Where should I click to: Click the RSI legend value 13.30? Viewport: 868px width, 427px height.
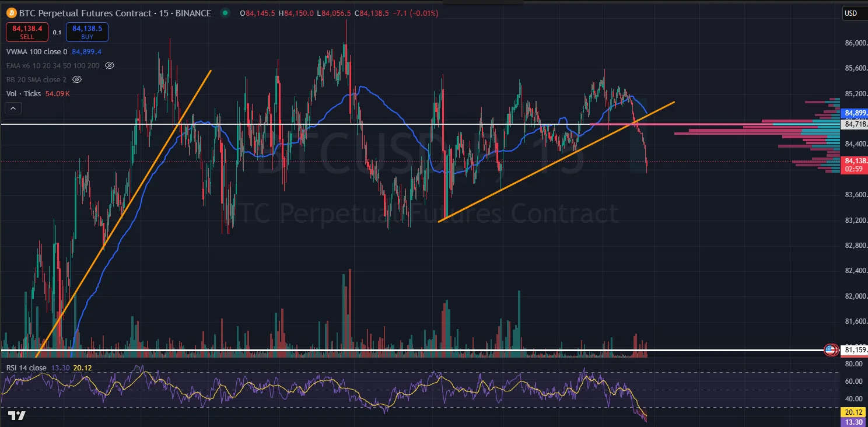tap(60, 367)
